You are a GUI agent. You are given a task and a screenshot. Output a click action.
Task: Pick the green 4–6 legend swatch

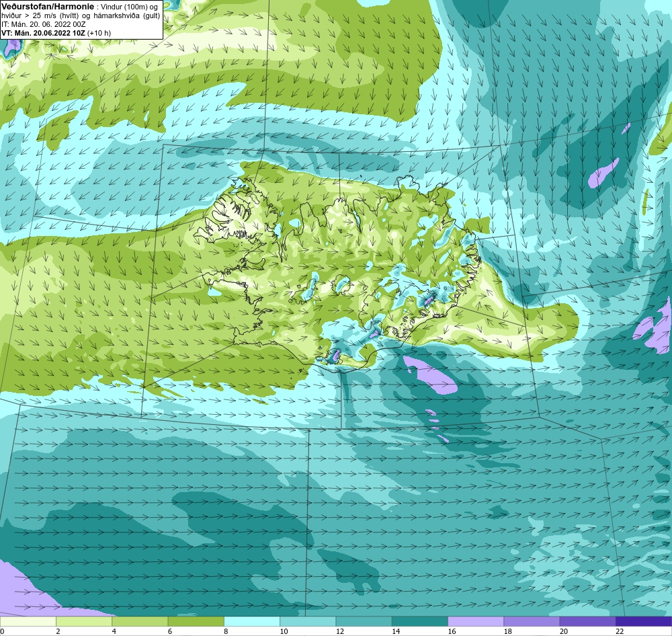(x=140, y=621)
